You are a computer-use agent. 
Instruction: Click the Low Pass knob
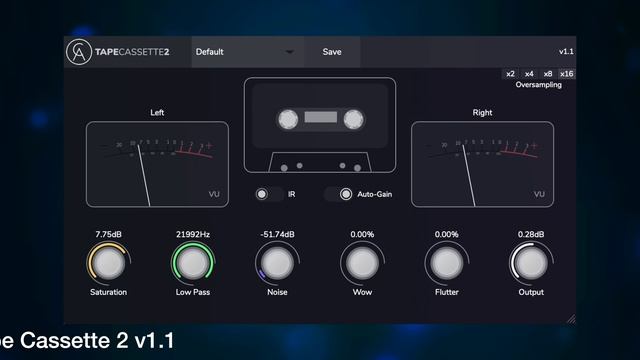(x=193, y=263)
